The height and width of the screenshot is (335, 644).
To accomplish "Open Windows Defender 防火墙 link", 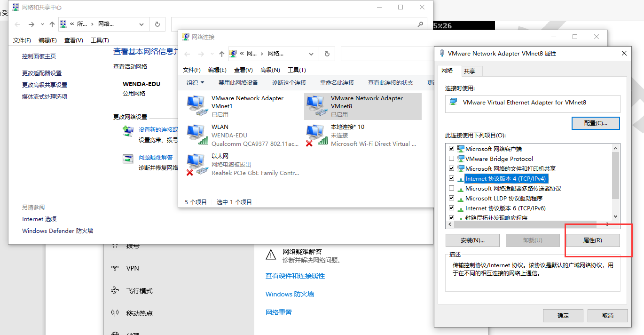I will pos(57,231).
